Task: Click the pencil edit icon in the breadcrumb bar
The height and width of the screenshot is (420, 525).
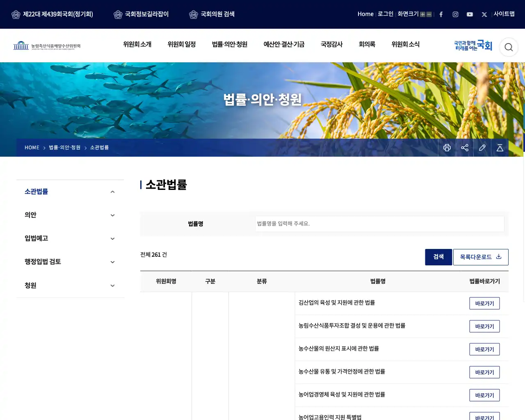Action: [x=482, y=148]
